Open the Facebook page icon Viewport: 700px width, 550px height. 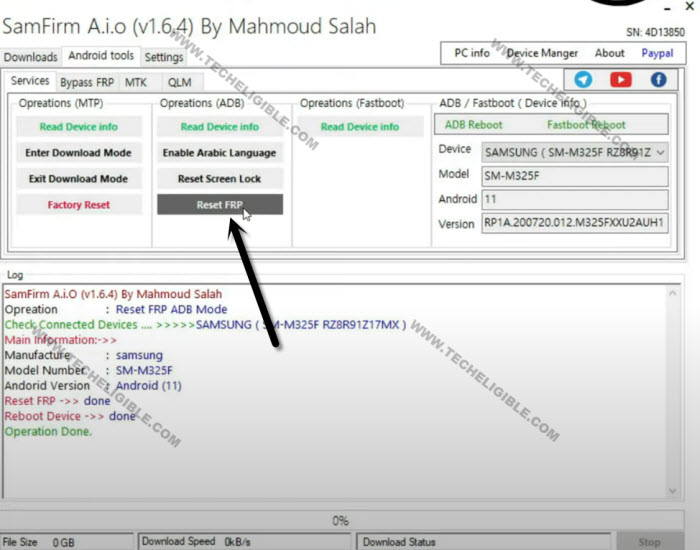[658, 80]
